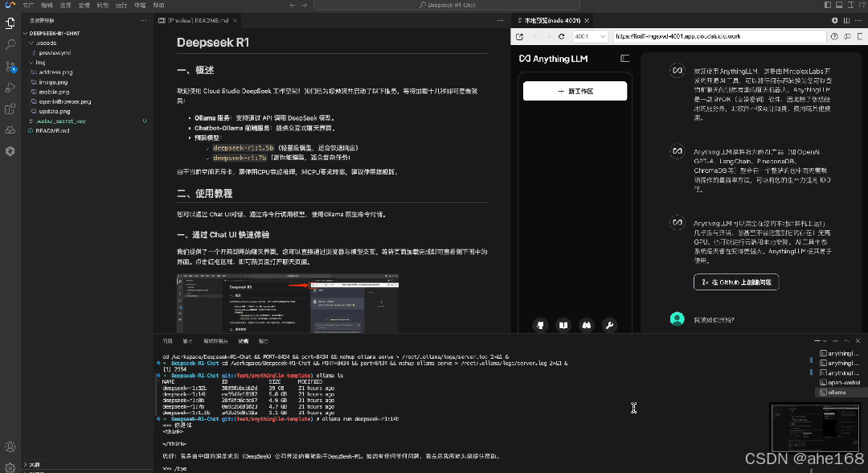The height and width of the screenshot is (473, 868).
Task: Open AnythingLLM settings wrench icon
Action: (609, 325)
